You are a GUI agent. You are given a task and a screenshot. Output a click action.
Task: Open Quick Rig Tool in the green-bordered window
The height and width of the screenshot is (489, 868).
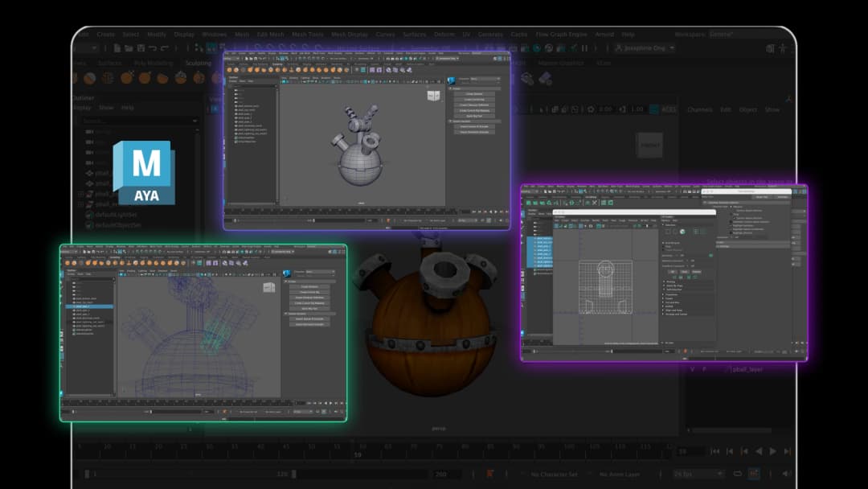pyautogui.click(x=310, y=309)
